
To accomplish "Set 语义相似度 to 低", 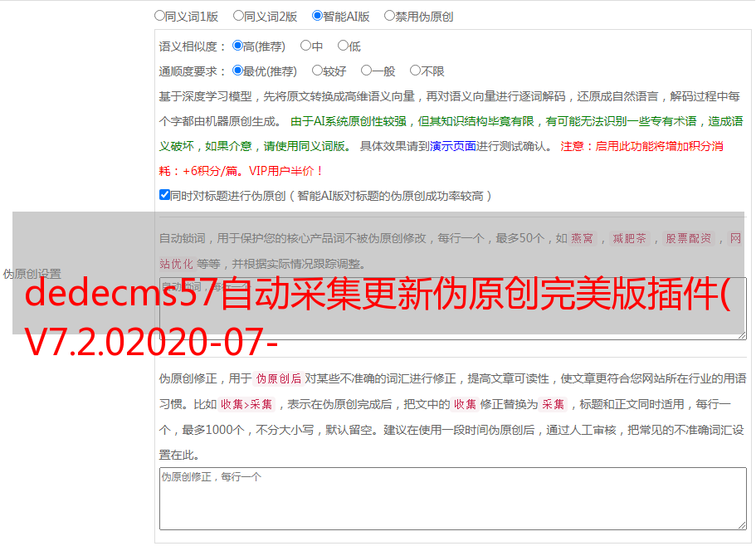I will click(x=343, y=46).
